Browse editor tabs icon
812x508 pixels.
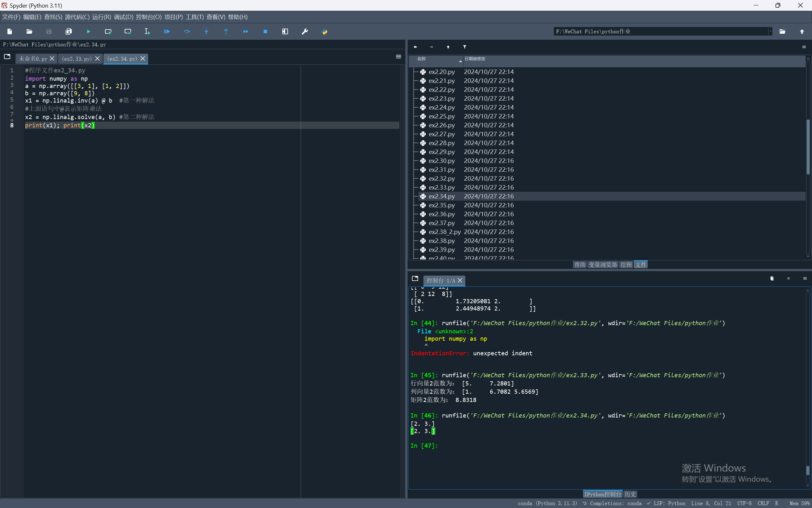coord(7,57)
